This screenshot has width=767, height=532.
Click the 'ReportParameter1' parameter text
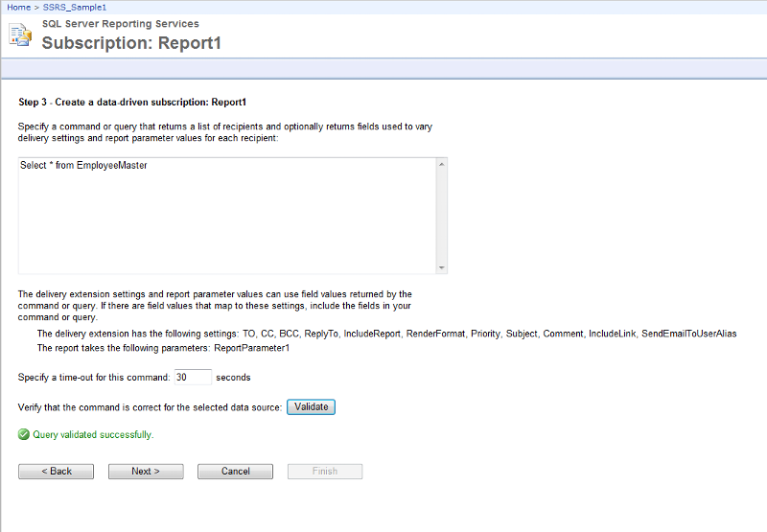252,348
